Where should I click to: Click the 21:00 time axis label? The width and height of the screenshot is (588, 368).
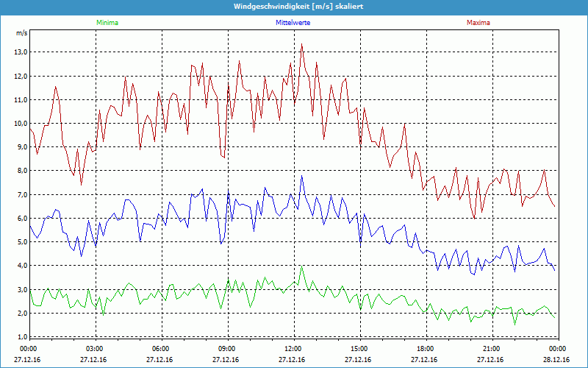pyautogui.click(x=490, y=349)
